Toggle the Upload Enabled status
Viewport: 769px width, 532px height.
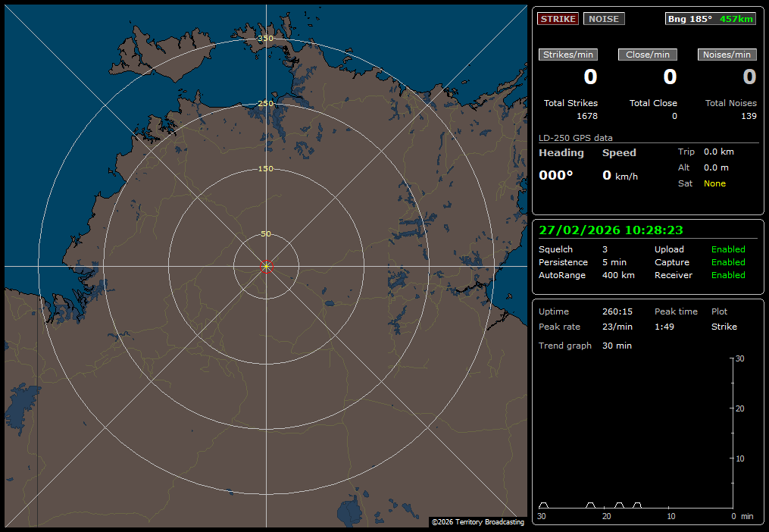(x=727, y=249)
